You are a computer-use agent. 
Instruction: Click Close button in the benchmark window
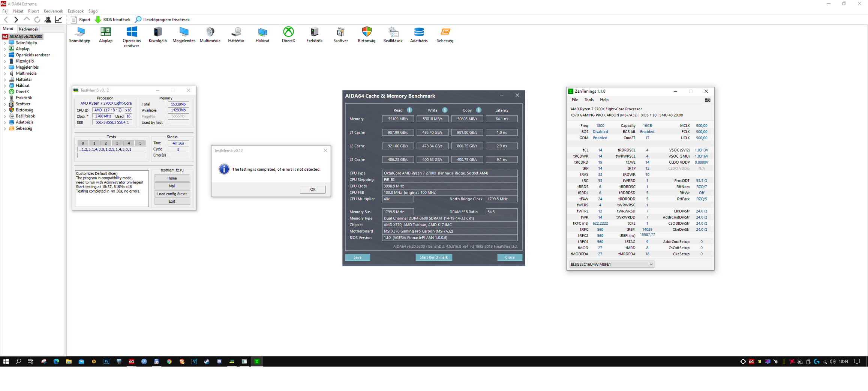pos(510,257)
